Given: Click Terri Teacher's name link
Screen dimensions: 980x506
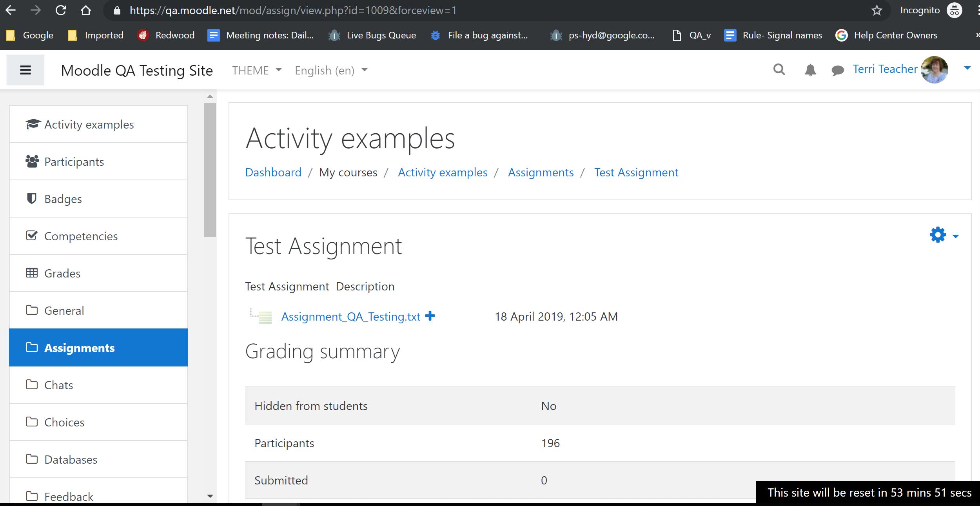Looking at the screenshot, I should tap(885, 69).
